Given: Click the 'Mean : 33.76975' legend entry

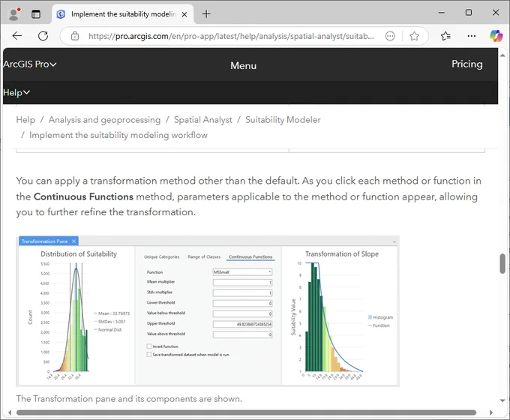Looking at the screenshot, I should (112, 313).
